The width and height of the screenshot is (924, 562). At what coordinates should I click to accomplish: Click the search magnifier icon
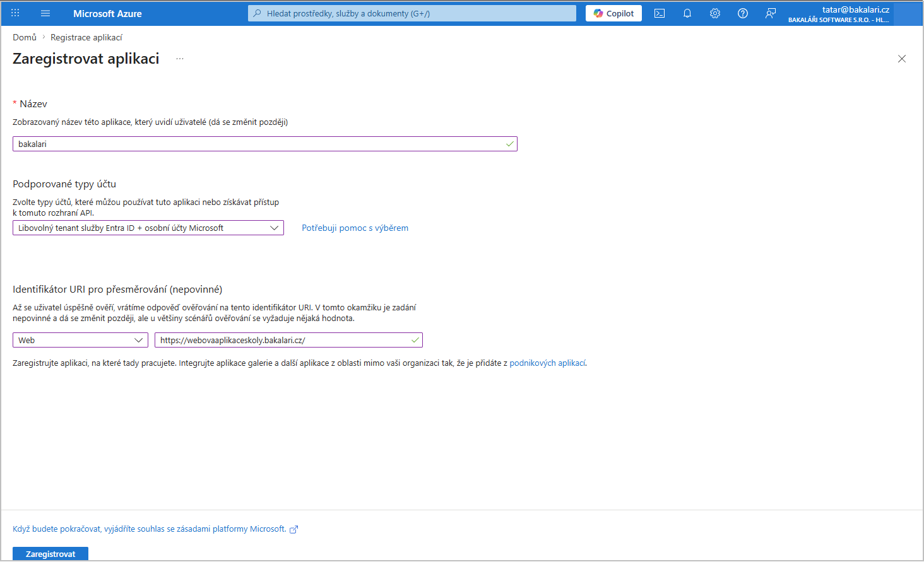[258, 13]
